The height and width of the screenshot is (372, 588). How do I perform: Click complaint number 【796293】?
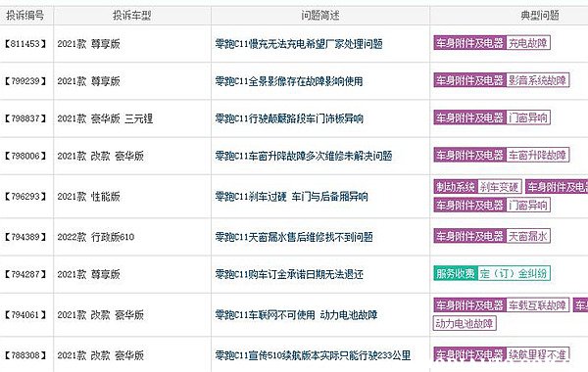pos(25,197)
